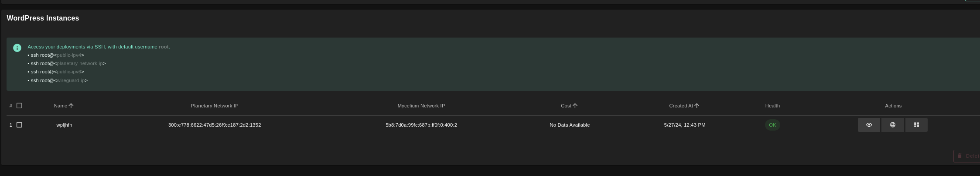Click the No Data Available cost cell

pos(569,125)
